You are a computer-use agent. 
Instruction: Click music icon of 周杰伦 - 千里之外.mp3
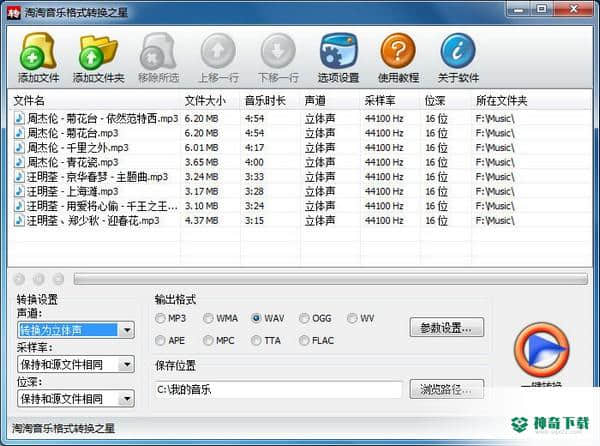(x=19, y=147)
